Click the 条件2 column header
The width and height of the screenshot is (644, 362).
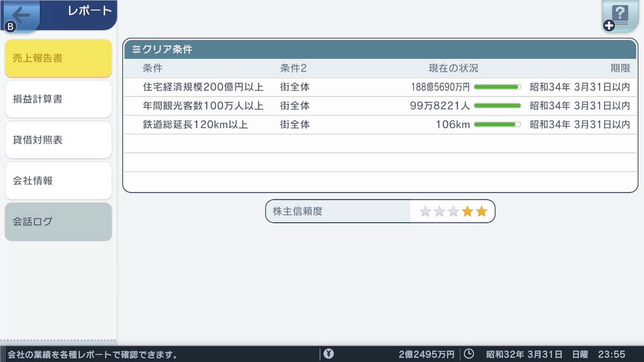[x=293, y=68]
